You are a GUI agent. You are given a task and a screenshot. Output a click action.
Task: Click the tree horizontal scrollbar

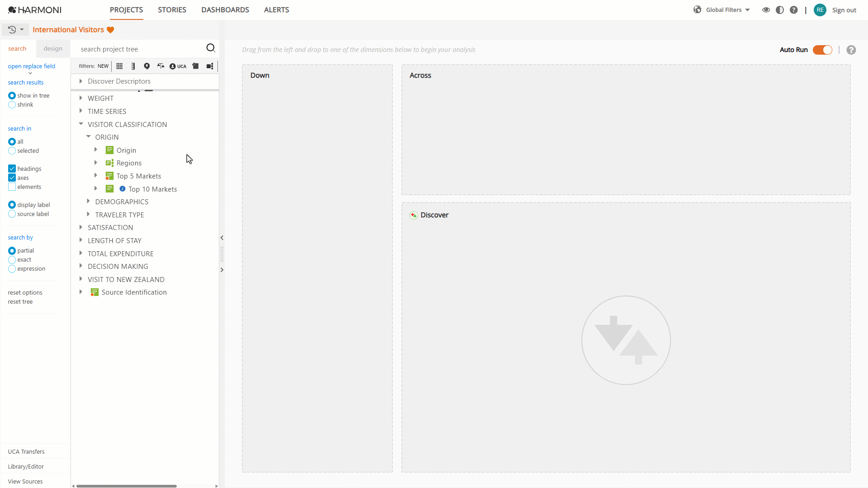pos(127,486)
